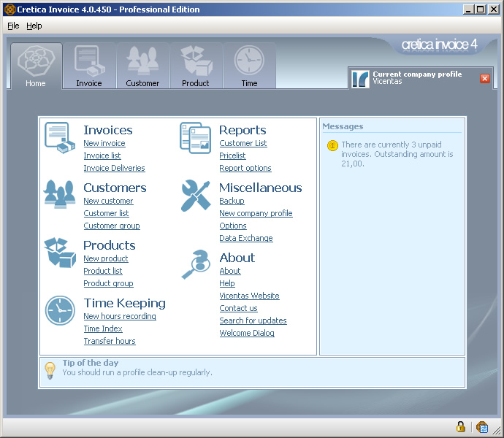Click the Time Keeping clock icon

tap(60, 310)
